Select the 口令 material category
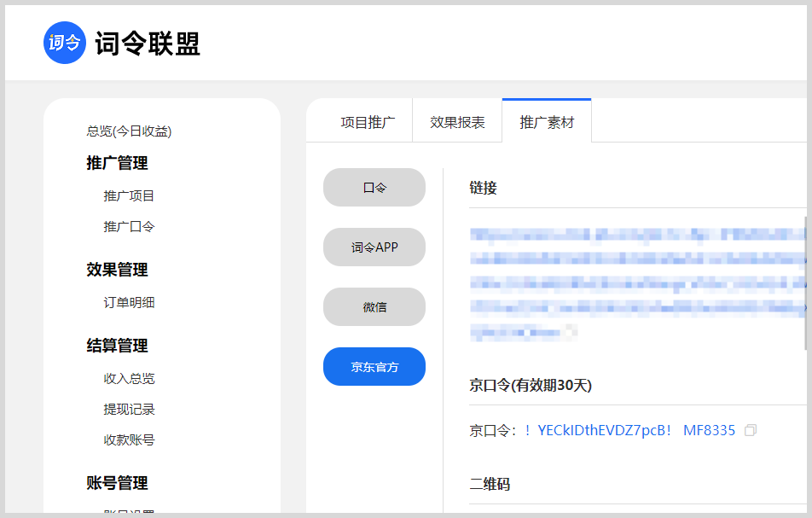The width and height of the screenshot is (812, 518). [374, 187]
